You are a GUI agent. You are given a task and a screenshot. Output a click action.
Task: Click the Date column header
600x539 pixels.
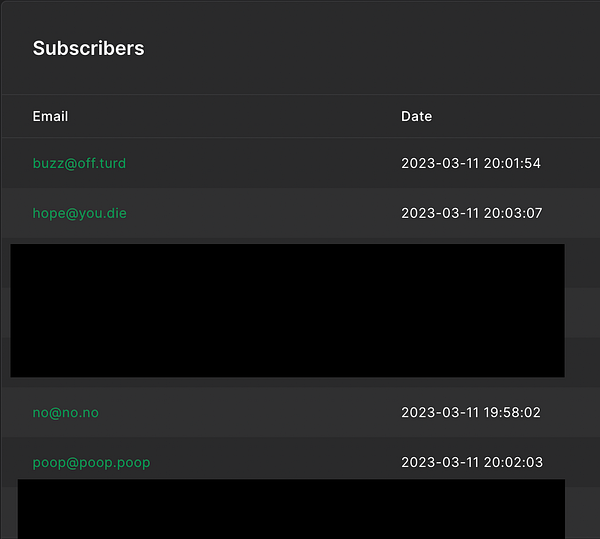point(416,116)
